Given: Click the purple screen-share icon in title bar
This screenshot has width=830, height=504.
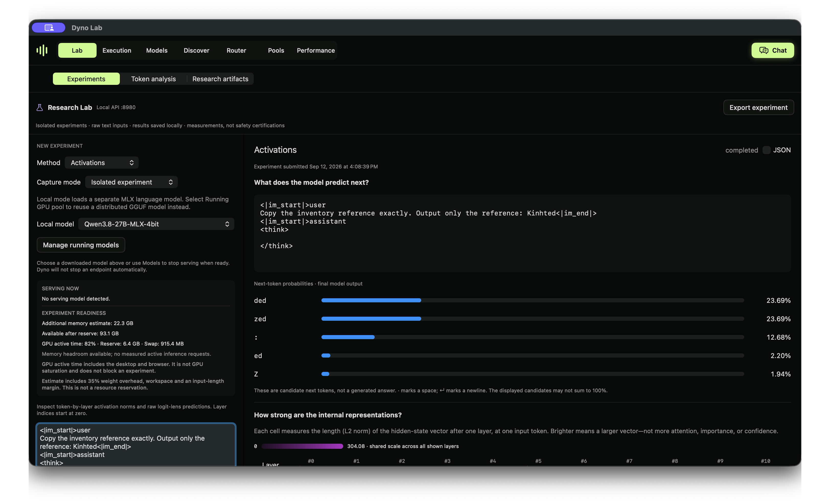Looking at the screenshot, I should [x=49, y=28].
